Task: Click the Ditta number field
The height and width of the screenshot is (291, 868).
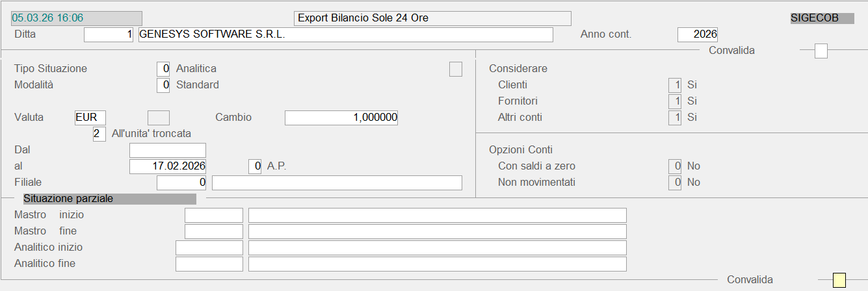Action: (109, 34)
